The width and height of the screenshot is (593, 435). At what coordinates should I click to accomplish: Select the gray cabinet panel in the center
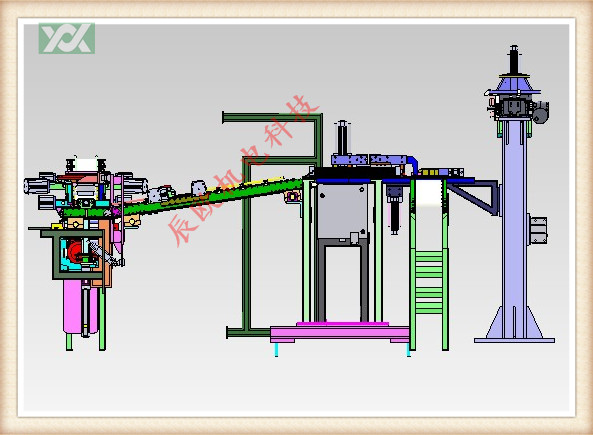(x=342, y=211)
